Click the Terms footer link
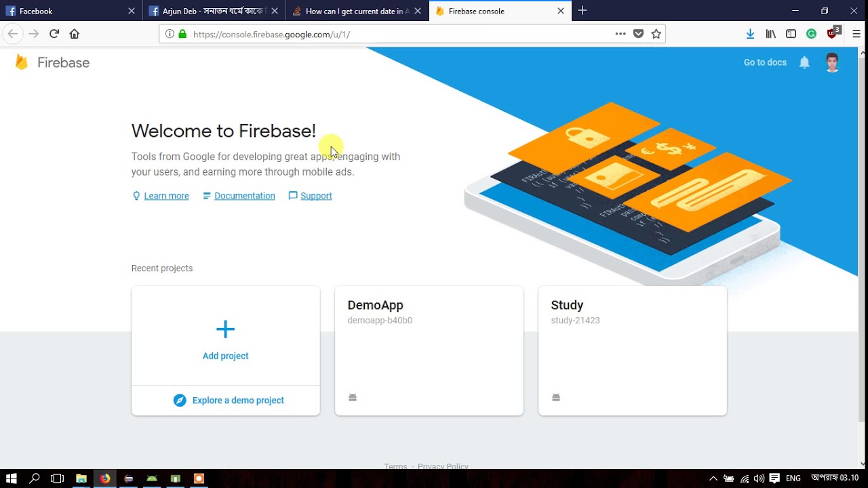 [x=395, y=466]
